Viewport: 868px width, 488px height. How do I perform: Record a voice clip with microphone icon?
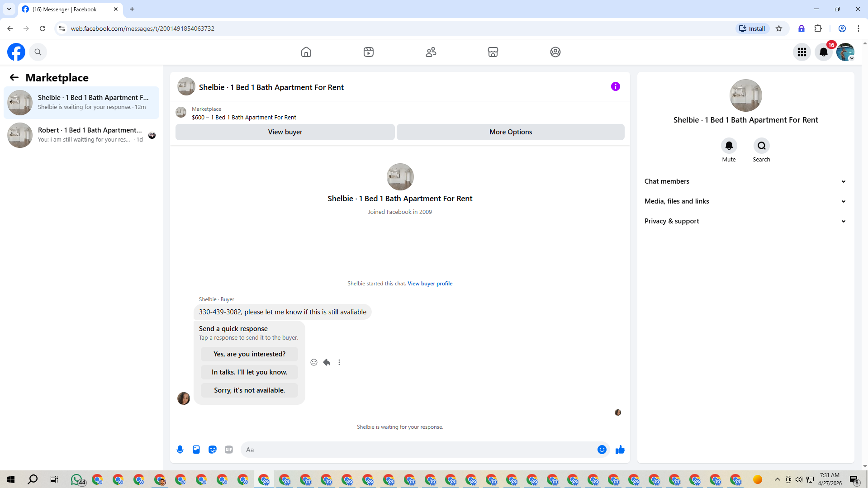pyautogui.click(x=180, y=450)
